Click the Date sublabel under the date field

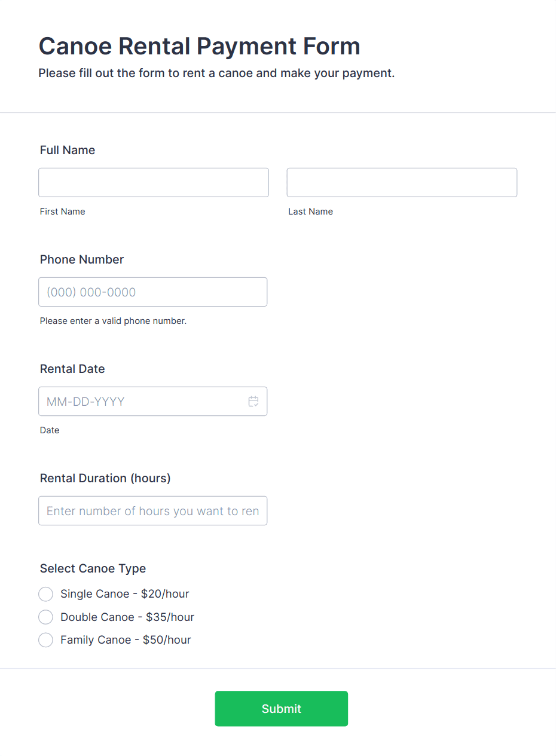50,430
